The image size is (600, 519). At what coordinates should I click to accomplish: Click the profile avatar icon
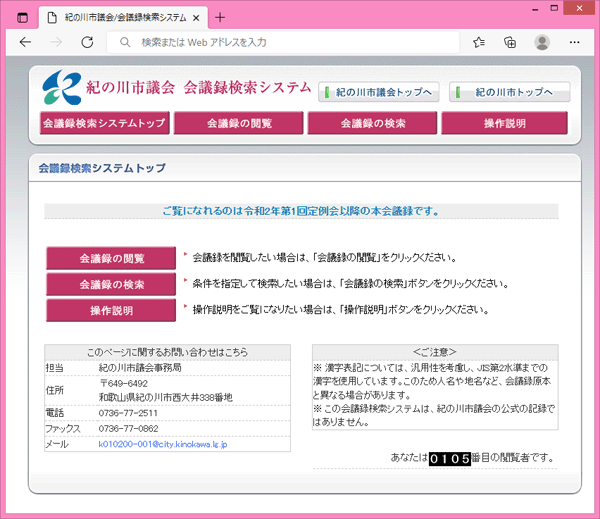click(542, 42)
